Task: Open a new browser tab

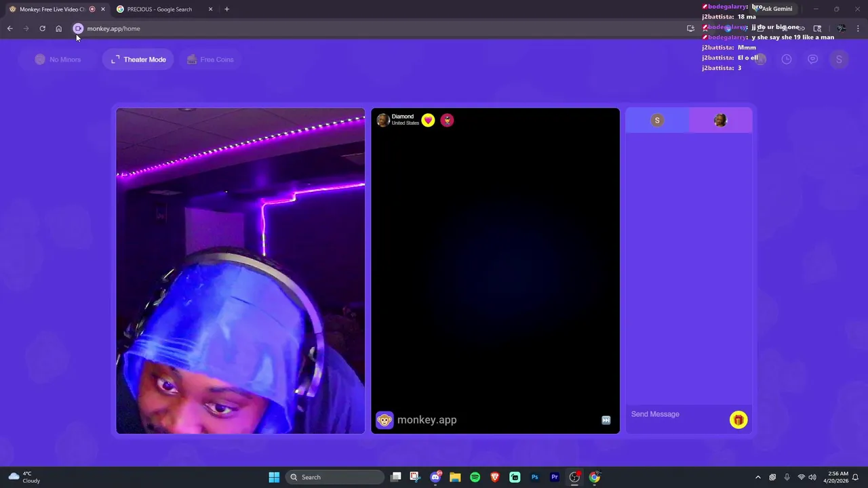Action: coord(226,9)
